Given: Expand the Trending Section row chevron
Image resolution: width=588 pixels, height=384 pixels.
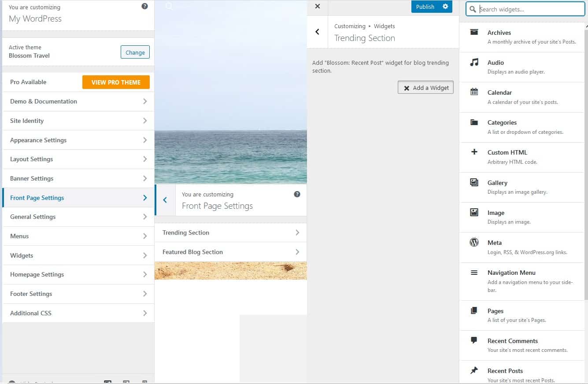Looking at the screenshot, I should [297, 233].
